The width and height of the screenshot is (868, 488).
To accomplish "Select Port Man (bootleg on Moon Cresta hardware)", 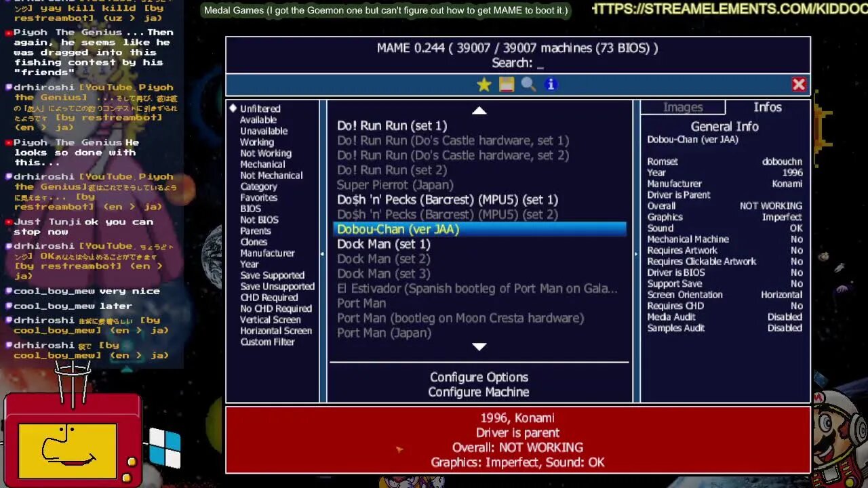I will coord(479,318).
